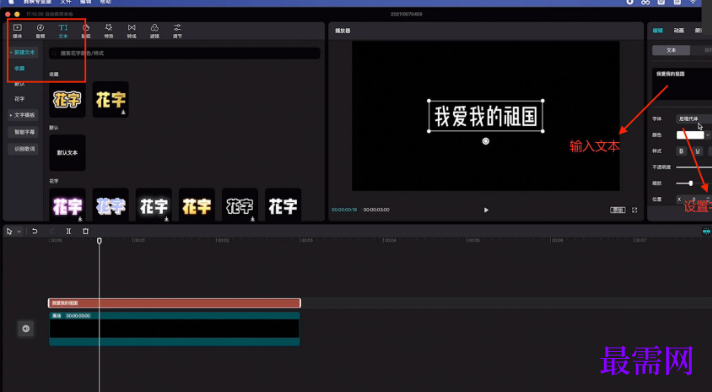712x392 pixels.
Task: Open the white text color swatch
Action: tap(690, 135)
